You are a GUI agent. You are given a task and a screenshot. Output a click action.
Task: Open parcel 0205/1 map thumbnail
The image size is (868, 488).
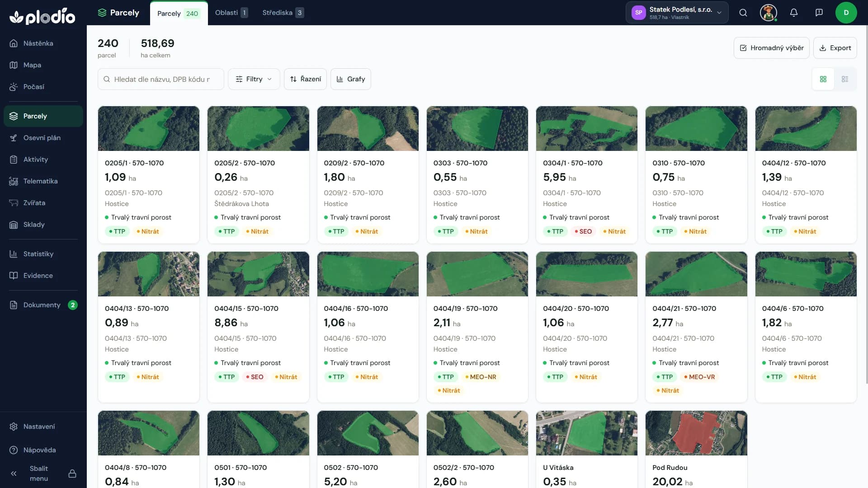(x=149, y=128)
